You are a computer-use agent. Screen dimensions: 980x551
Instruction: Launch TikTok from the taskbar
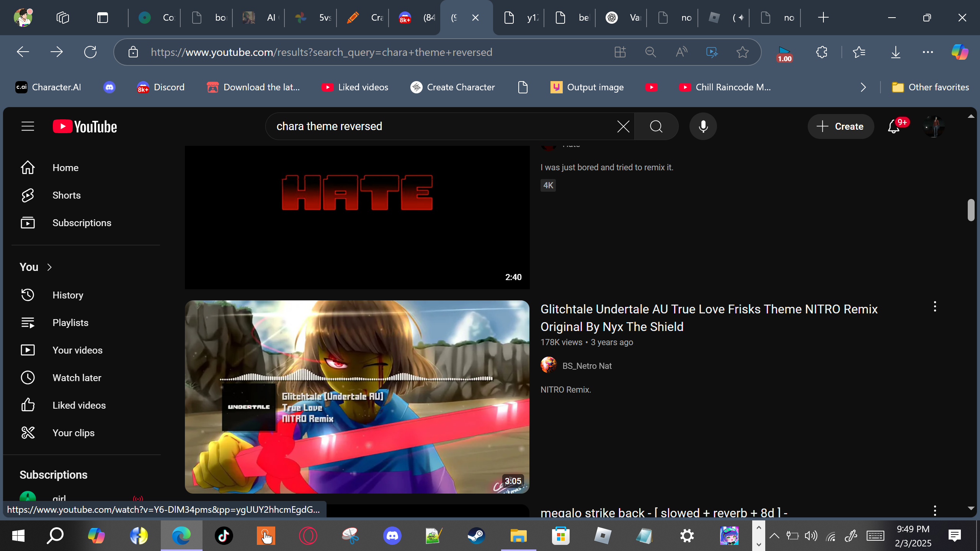[x=224, y=536]
